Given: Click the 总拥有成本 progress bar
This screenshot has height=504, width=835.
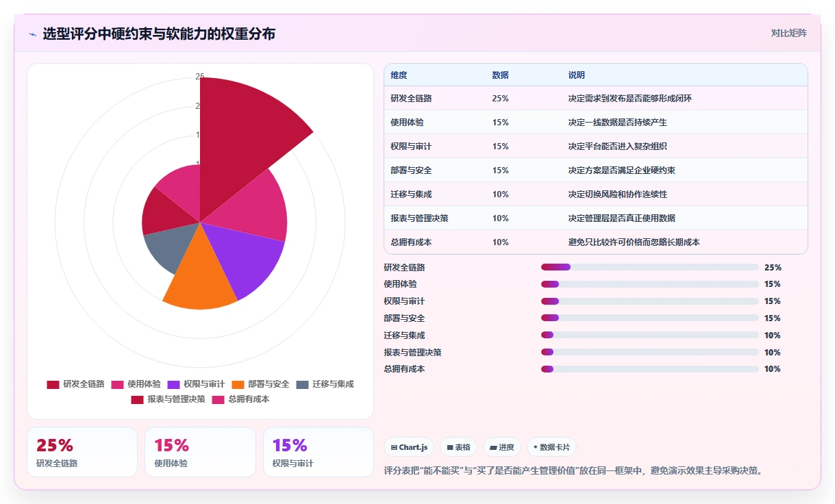Looking at the screenshot, I should 650,369.
